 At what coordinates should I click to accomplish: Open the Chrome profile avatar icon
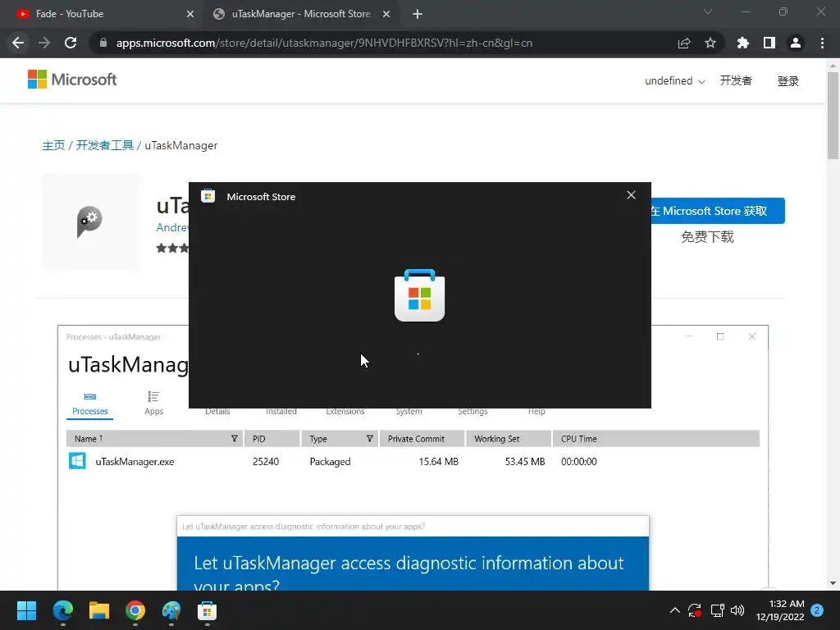[796, 43]
